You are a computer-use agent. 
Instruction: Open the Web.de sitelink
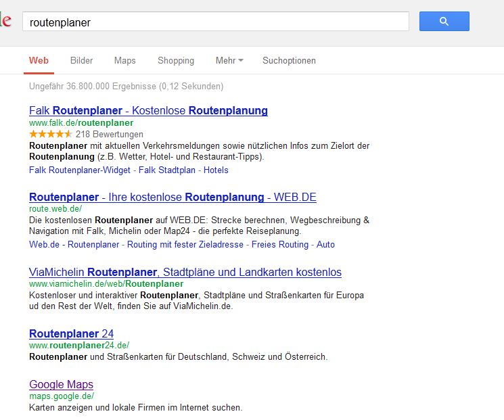click(x=44, y=245)
